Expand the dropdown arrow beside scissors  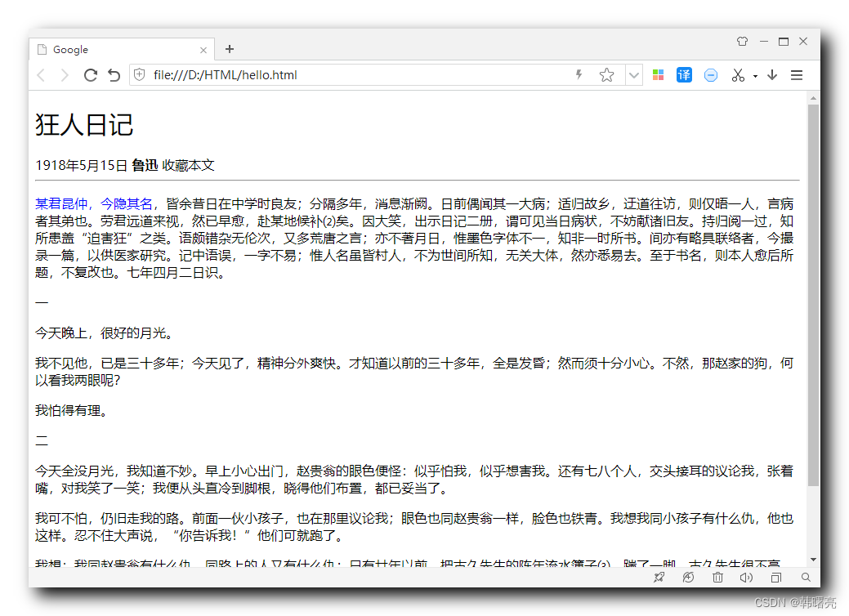755,76
